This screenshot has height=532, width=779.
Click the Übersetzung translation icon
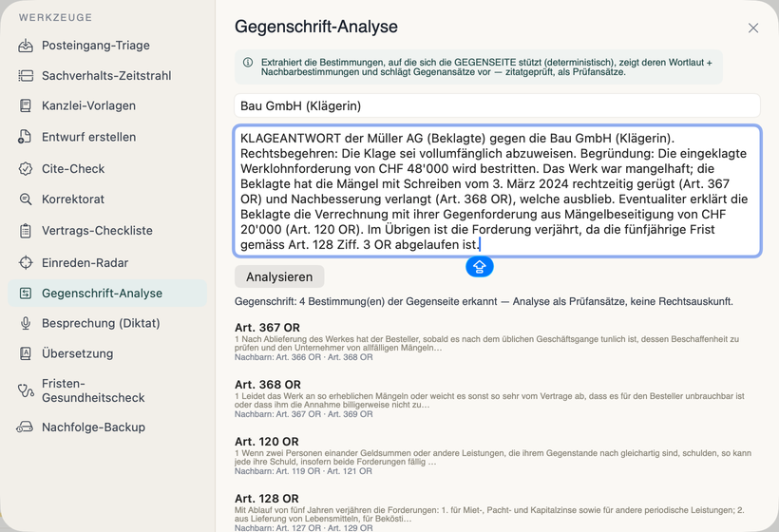pyautogui.click(x=26, y=353)
